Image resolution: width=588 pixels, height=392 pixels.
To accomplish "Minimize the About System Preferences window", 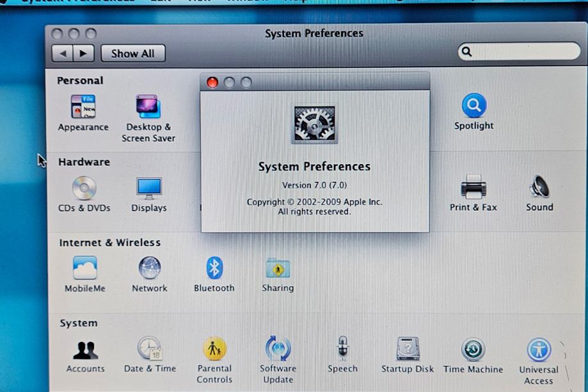I will pos(229,82).
